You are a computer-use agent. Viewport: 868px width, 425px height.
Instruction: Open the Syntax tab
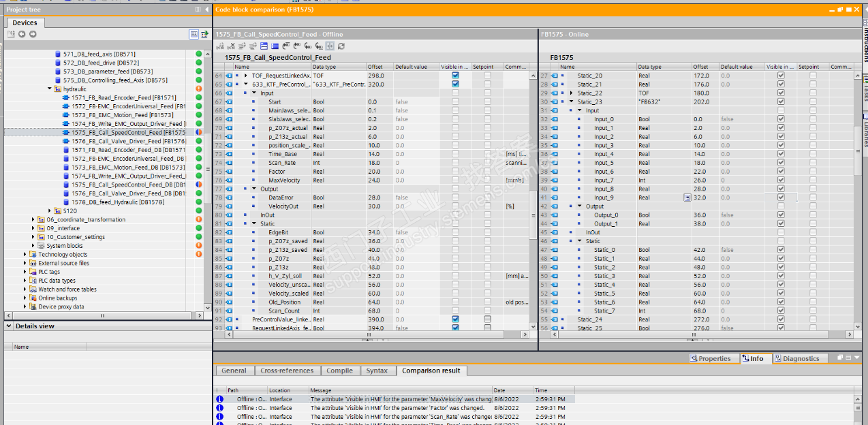tap(377, 371)
